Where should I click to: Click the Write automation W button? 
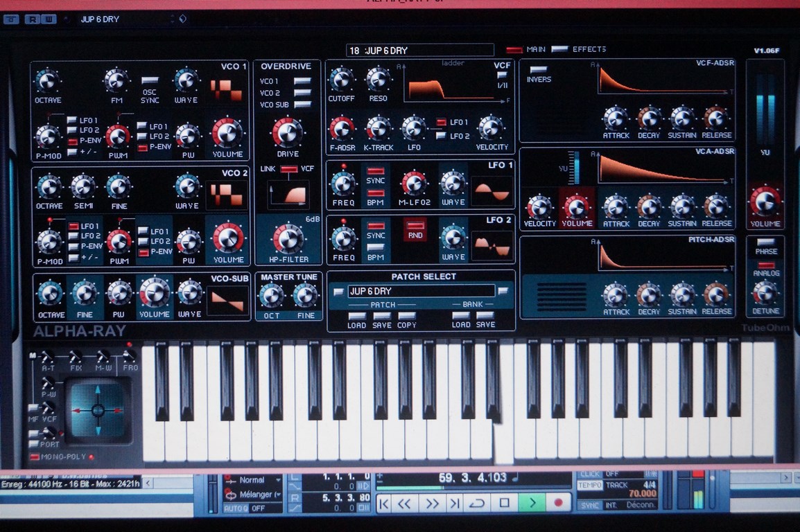49,19
